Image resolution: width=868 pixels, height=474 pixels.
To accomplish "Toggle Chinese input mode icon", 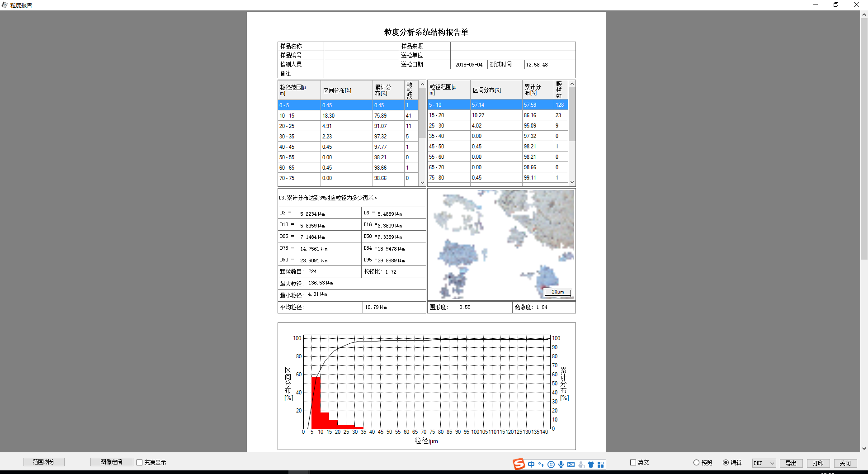I will click(x=531, y=465).
